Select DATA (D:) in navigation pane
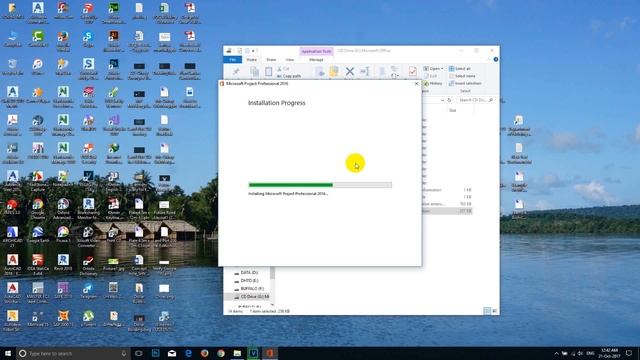 (x=249, y=272)
